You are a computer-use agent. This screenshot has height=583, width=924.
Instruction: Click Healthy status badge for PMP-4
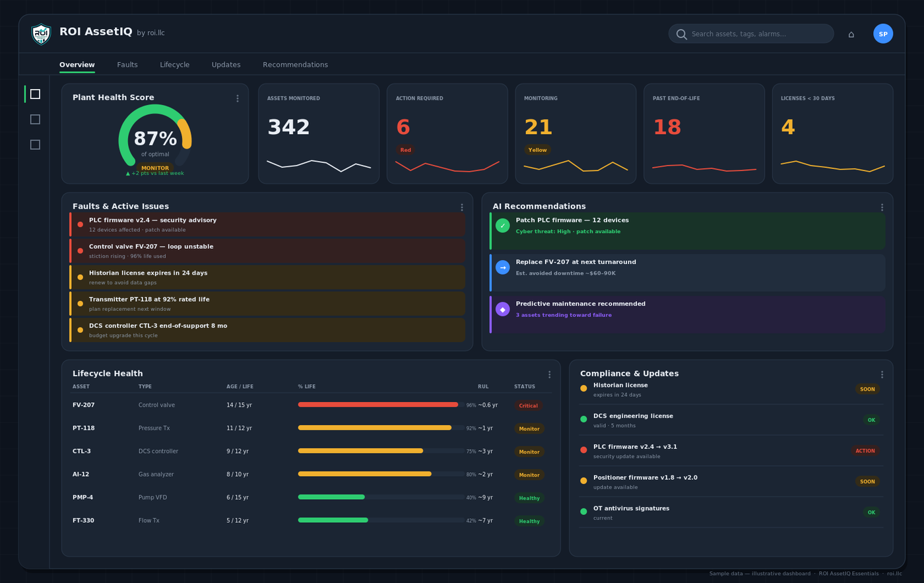pyautogui.click(x=529, y=498)
